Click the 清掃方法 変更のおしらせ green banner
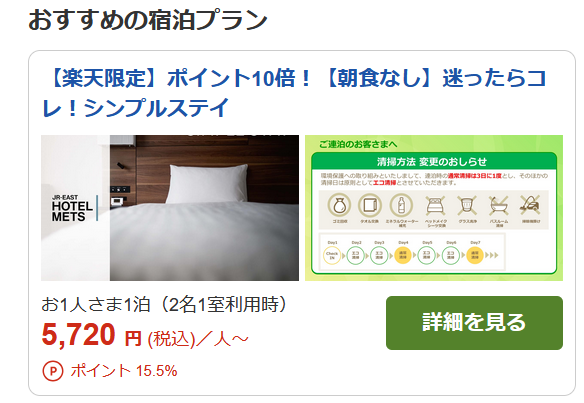Image resolution: width=584 pixels, height=403 pixels. [x=434, y=161]
